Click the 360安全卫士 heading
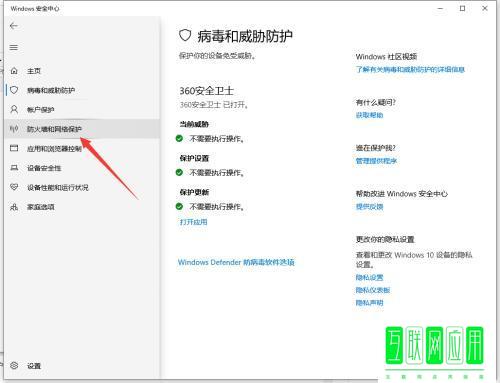 click(207, 91)
